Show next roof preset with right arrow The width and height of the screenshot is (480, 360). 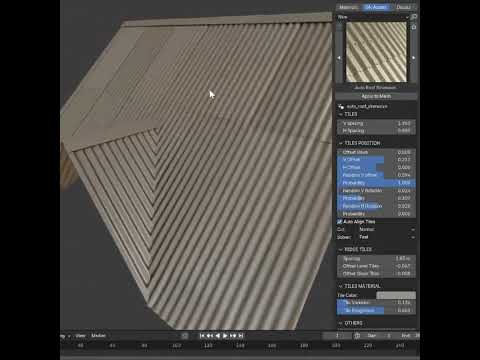click(414, 58)
